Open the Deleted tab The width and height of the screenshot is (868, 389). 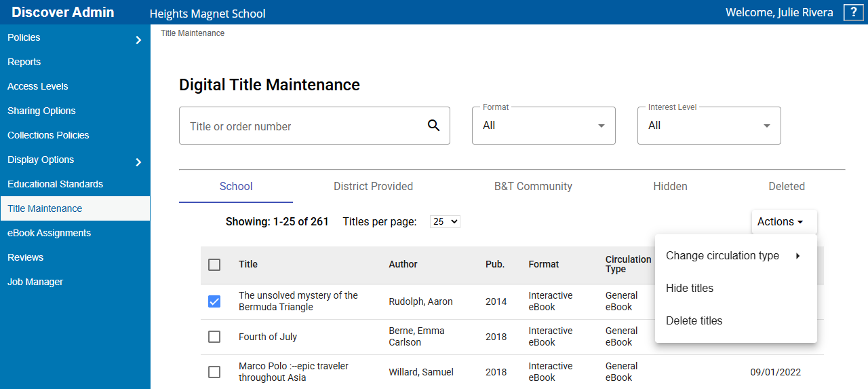pos(787,186)
